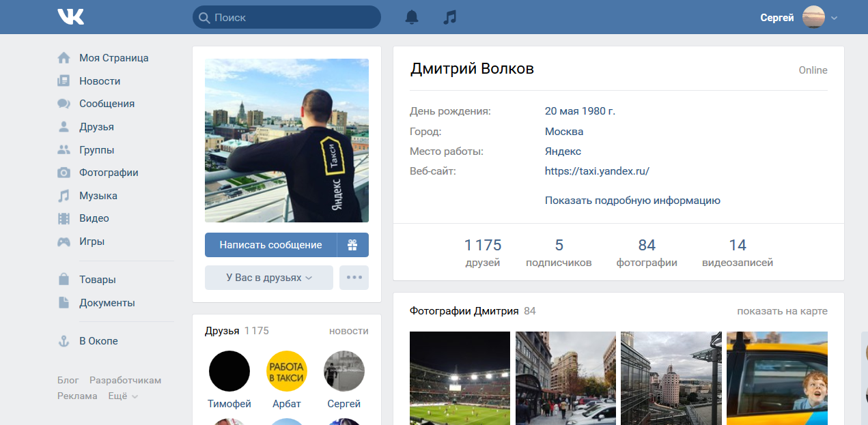Open Товары in the sidebar
This screenshot has width=868, height=425.
[98, 280]
